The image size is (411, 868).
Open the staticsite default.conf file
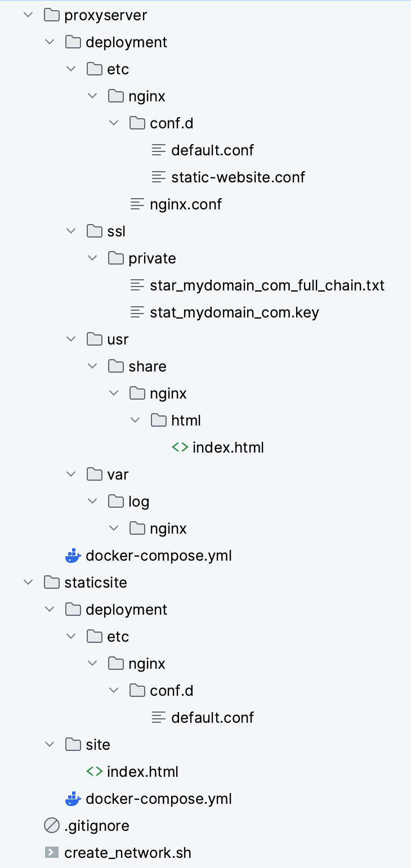coord(212,718)
